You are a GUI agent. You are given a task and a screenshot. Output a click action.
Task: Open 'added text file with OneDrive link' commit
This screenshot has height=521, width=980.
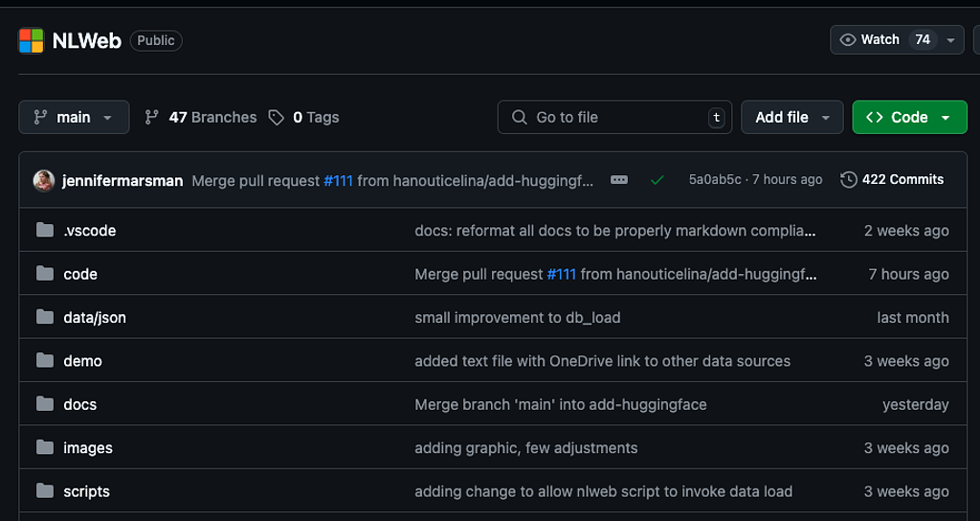pos(603,361)
